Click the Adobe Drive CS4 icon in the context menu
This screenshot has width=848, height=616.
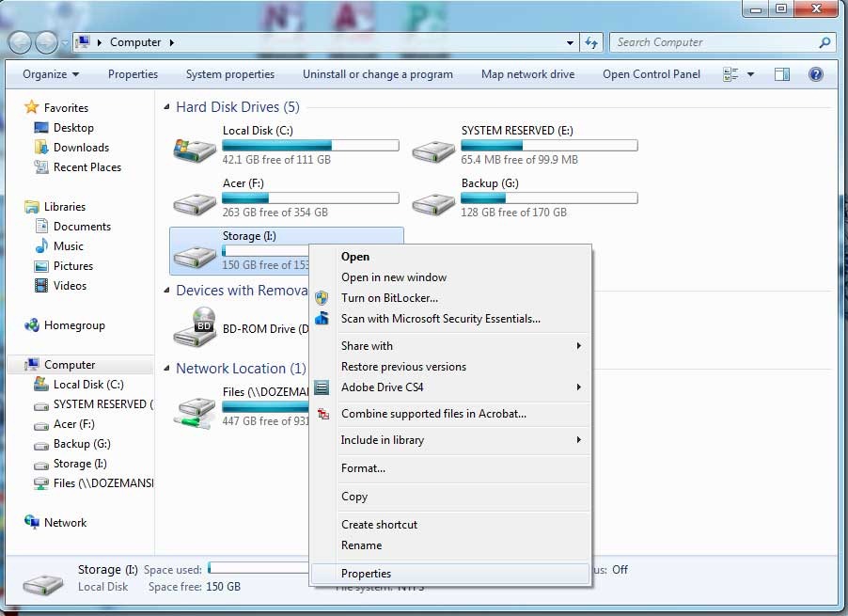coord(322,387)
